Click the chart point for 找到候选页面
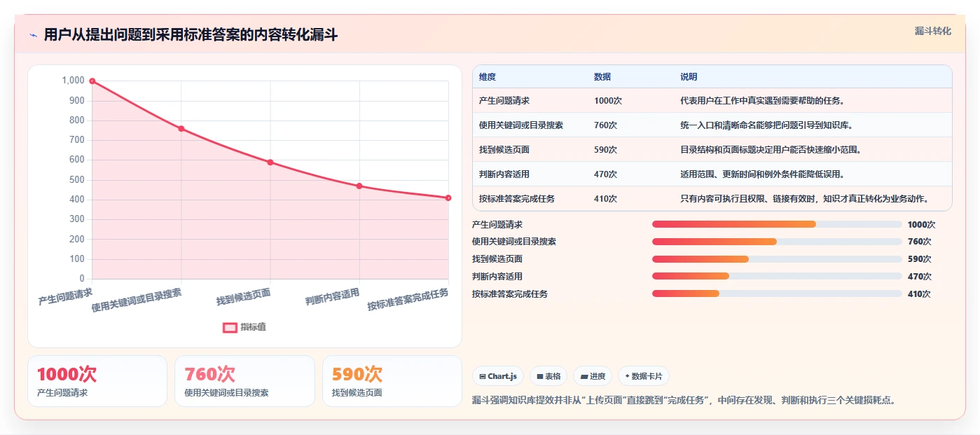This screenshot has height=435, width=980. (270, 163)
